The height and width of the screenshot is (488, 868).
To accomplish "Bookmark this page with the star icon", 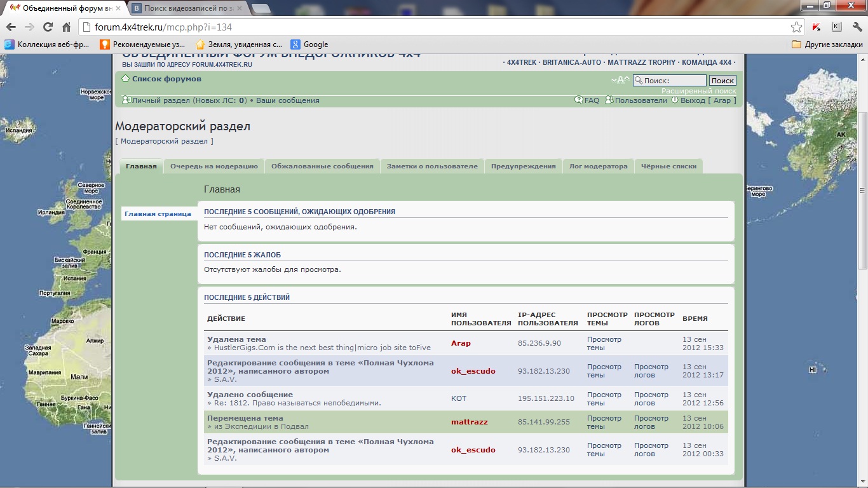I will pyautogui.click(x=796, y=27).
